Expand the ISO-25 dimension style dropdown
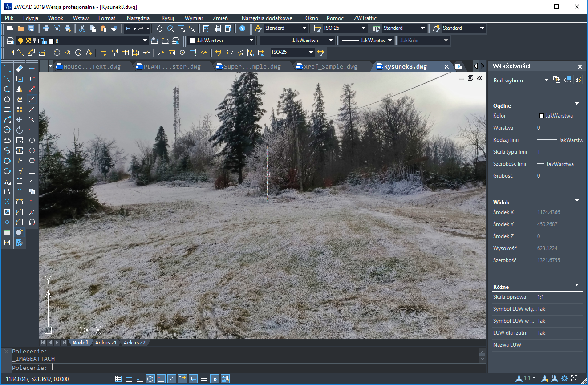 pyautogui.click(x=364, y=28)
